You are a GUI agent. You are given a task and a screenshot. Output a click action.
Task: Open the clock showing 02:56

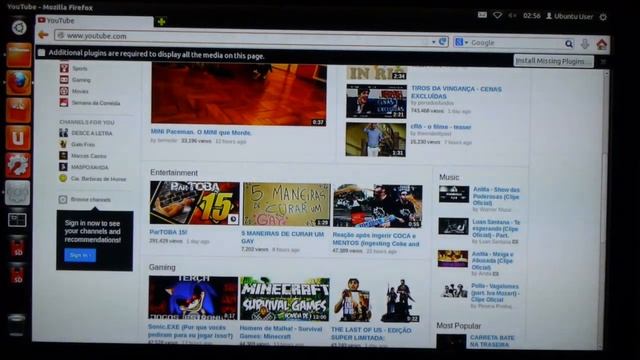click(x=531, y=16)
